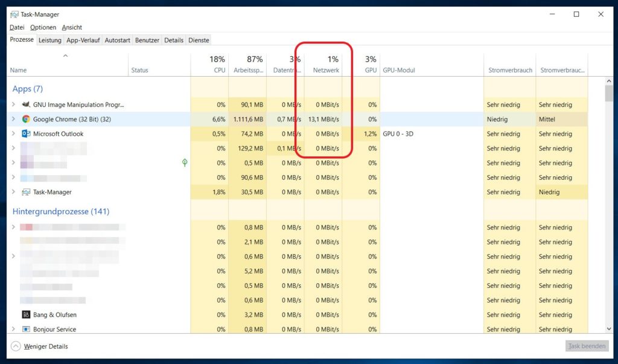Sort by the Netzwerk column header

tap(323, 64)
